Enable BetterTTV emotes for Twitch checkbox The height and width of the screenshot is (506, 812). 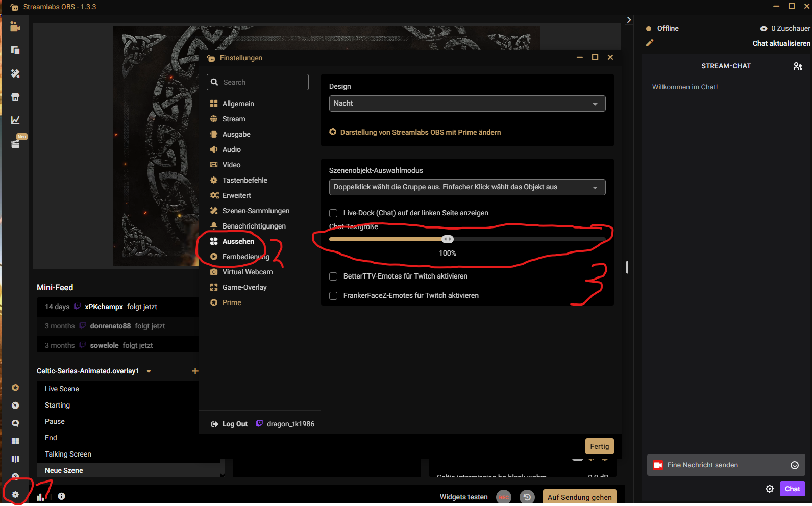point(333,276)
